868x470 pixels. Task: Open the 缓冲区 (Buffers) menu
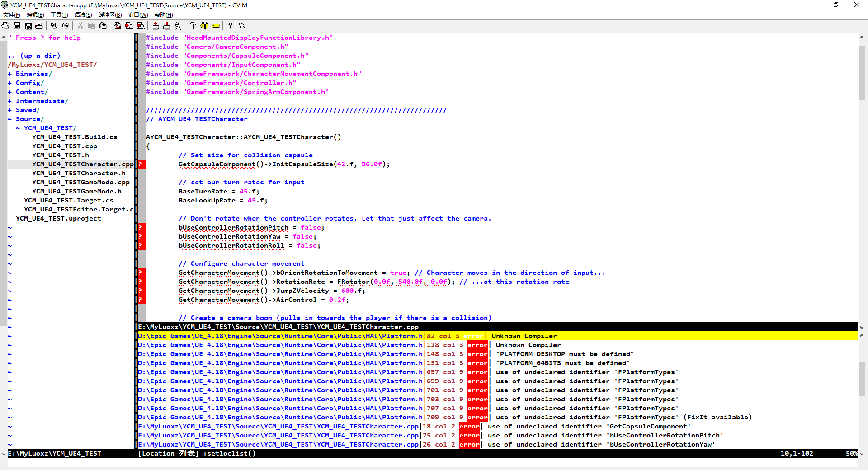pos(109,15)
